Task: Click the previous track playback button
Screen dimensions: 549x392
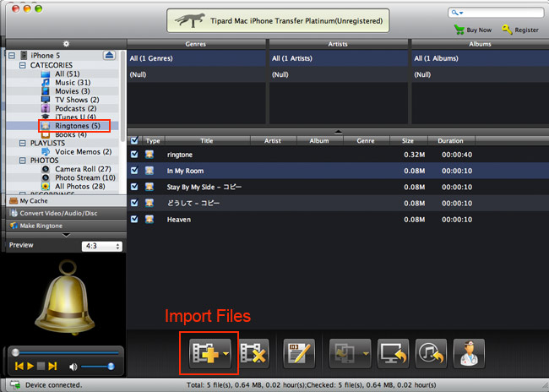Action: pos(19,366)
